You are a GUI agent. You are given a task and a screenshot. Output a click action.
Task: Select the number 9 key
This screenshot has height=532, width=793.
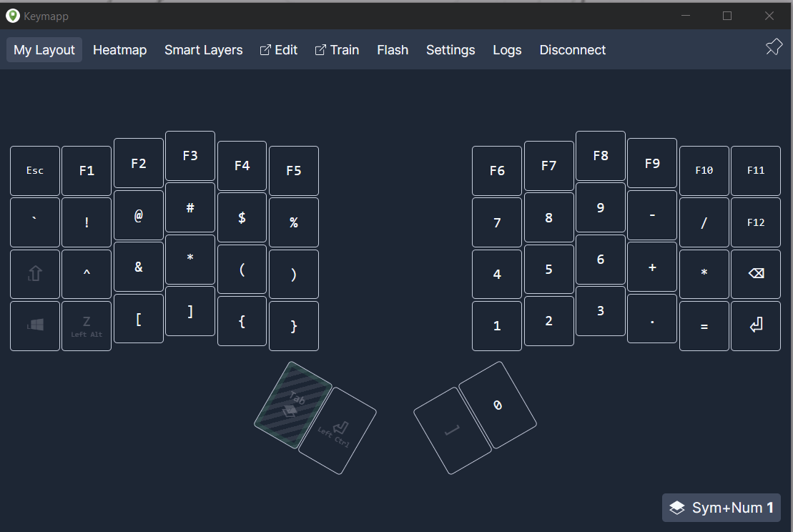(x=601, y=207)
